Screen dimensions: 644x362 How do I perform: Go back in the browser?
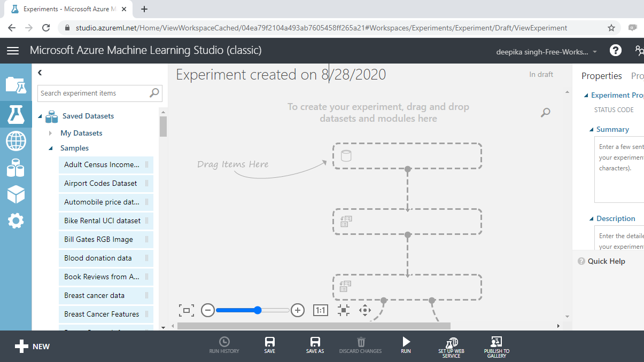(x=12, y=28)
